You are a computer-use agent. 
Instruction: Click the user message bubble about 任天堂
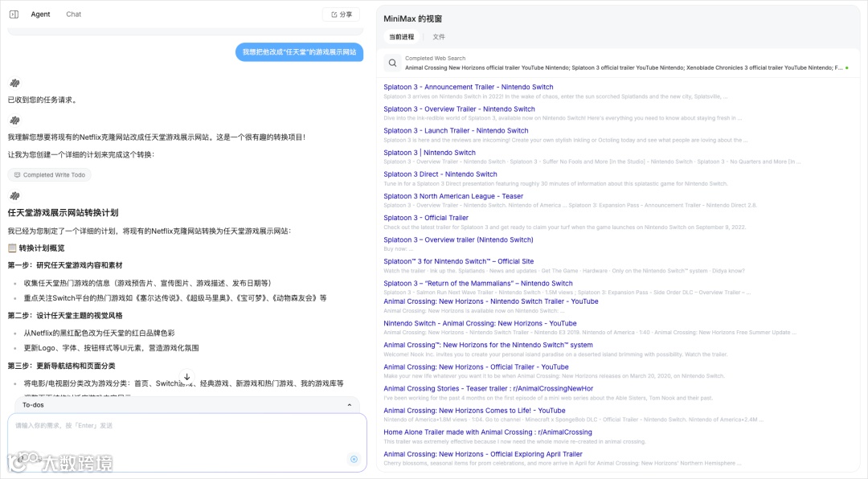click(x=300, y=52)
